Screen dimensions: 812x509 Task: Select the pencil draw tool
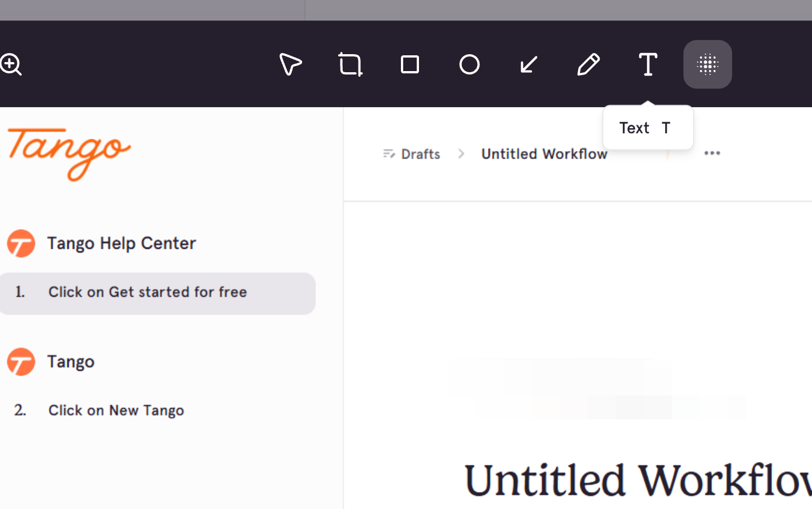[588, 64]
